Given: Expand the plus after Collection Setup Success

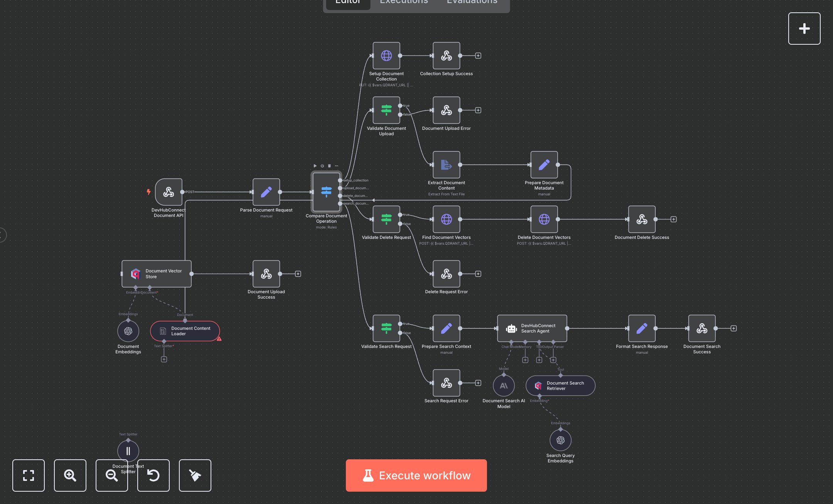Looking at the screenshot, I should (x=478, y=56).
